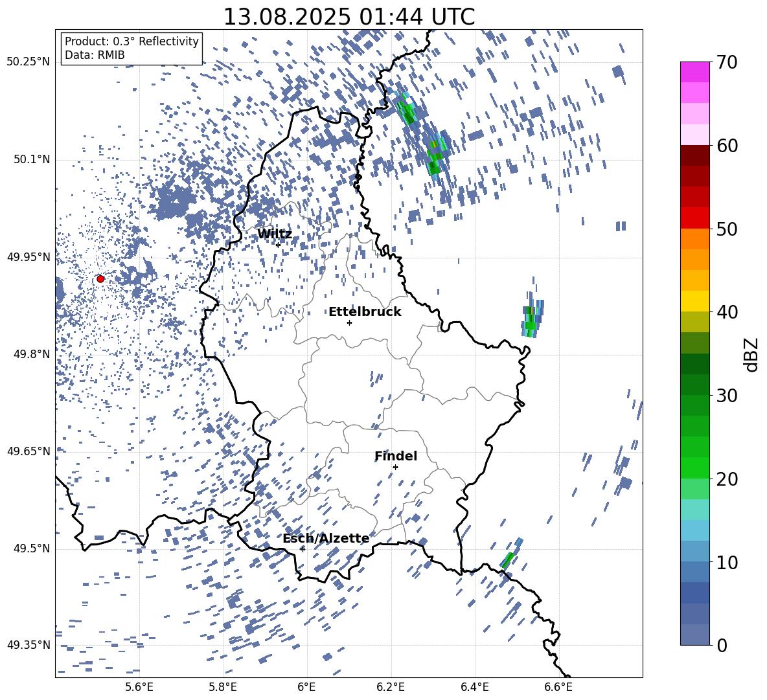Viewport: 767px width, 700px height.
Task: Click the 50.1°N latitude label
Action: point(31,160)
